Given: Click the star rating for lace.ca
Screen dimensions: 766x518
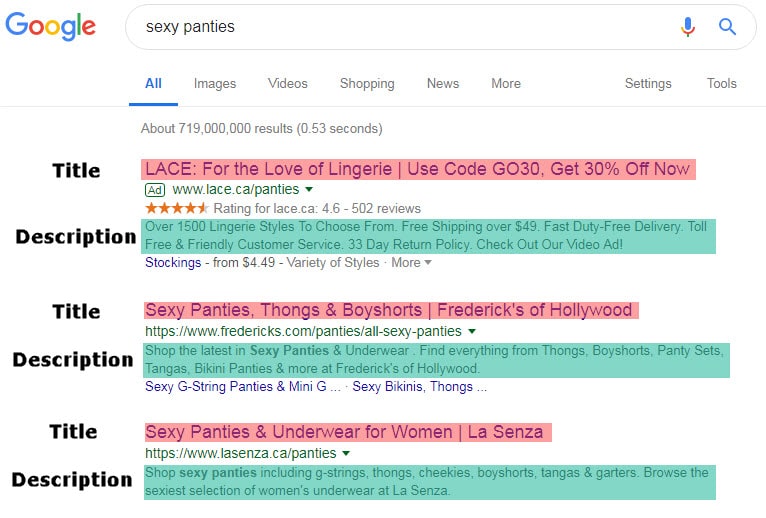Looking at the screenshot, I should click(177, 208).
